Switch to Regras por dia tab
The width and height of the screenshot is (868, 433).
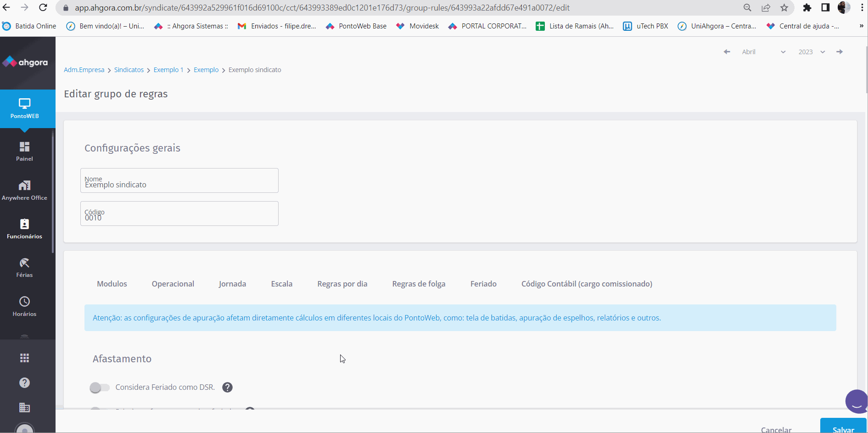click(x=342, y=284)
